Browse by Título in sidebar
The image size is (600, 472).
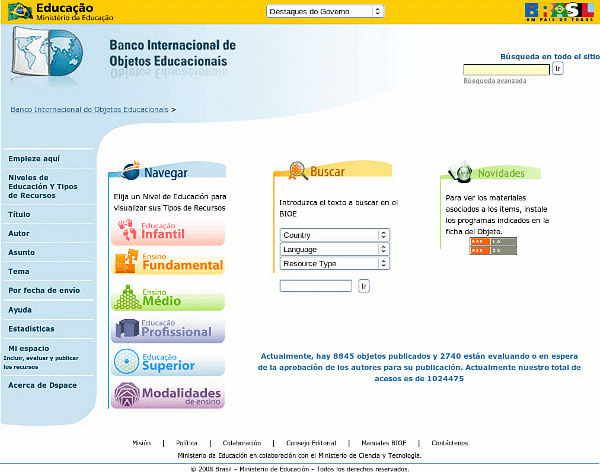click(x=19, y=214)
